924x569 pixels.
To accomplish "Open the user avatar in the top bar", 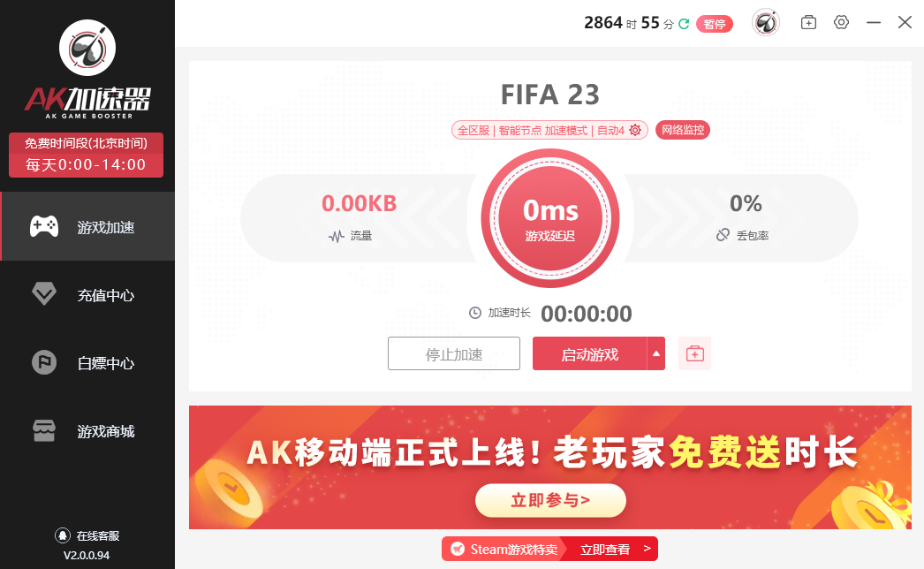I will pyautogui.click(x=766, y=23).
